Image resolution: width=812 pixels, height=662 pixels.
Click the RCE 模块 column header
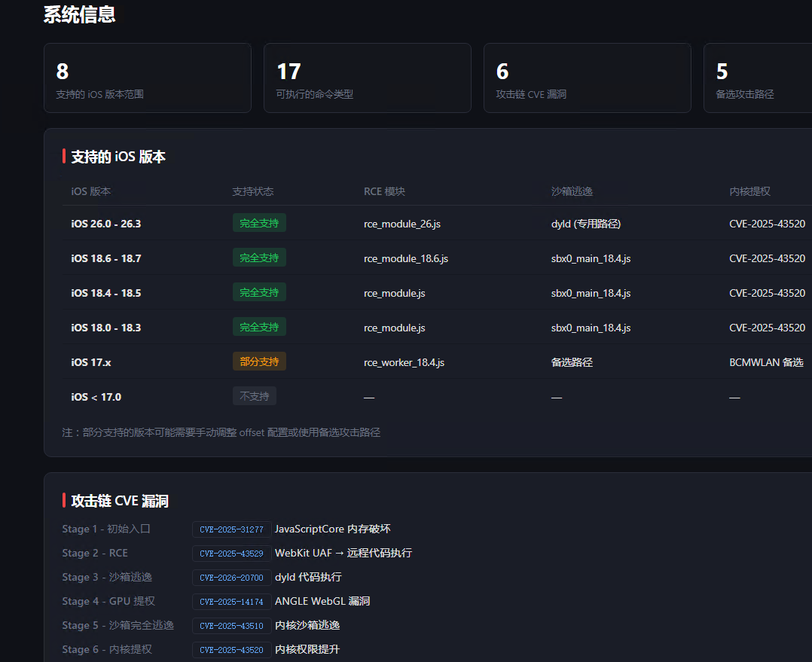pos(384,191)
